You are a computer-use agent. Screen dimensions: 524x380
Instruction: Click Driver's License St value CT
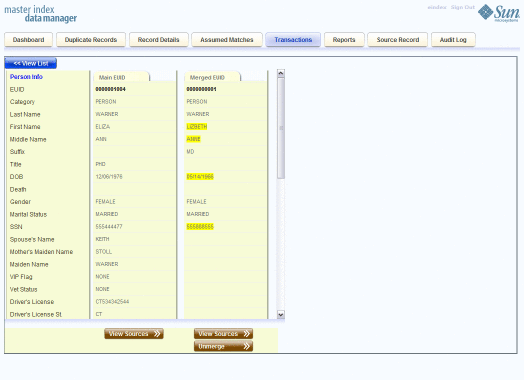click(99, 314)
